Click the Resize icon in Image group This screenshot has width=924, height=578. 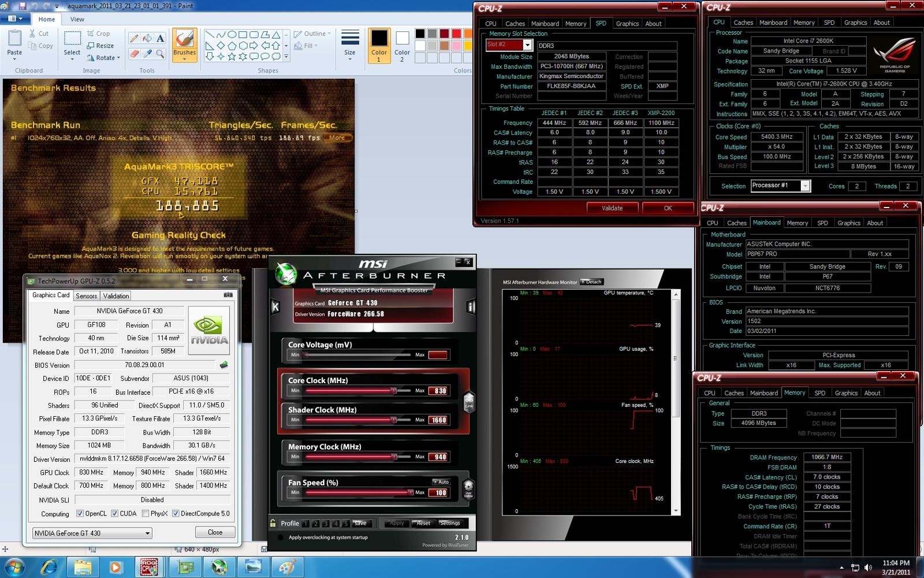91,46
